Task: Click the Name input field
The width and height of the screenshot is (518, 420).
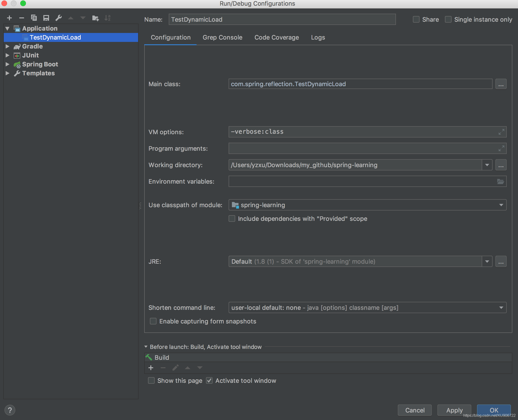Action: [282, 19]
